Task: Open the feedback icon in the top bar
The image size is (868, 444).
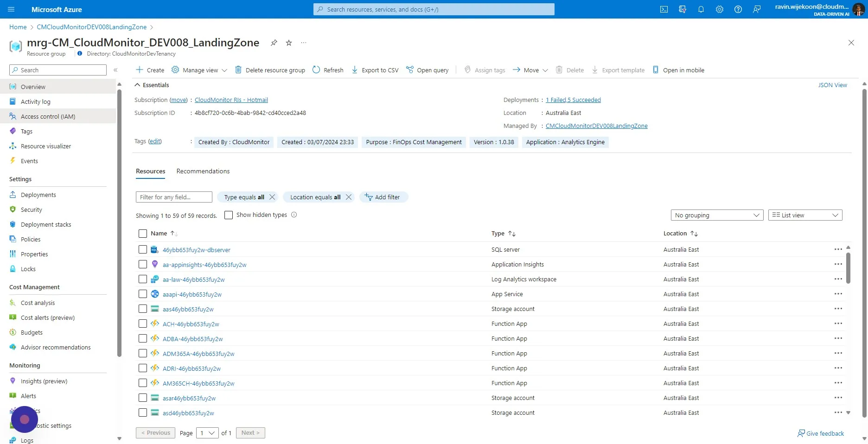Action: (x=757, y=9)
